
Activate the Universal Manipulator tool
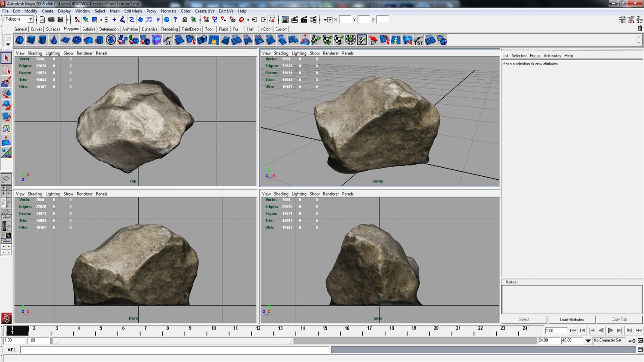pyautogui.click(x=6, y=129)
